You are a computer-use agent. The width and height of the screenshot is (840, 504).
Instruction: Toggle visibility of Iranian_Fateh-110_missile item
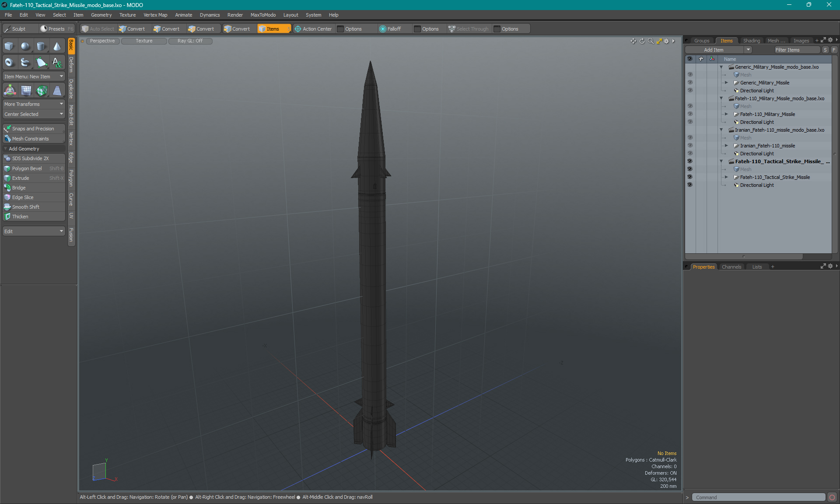point(690,146)
